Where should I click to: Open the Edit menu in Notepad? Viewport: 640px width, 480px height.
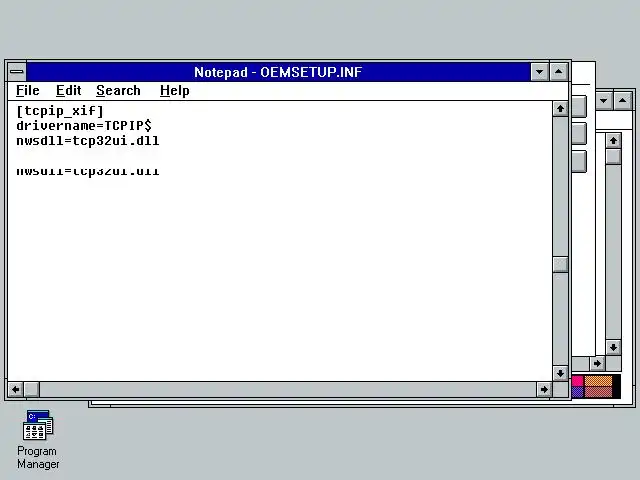click(69, 91)
